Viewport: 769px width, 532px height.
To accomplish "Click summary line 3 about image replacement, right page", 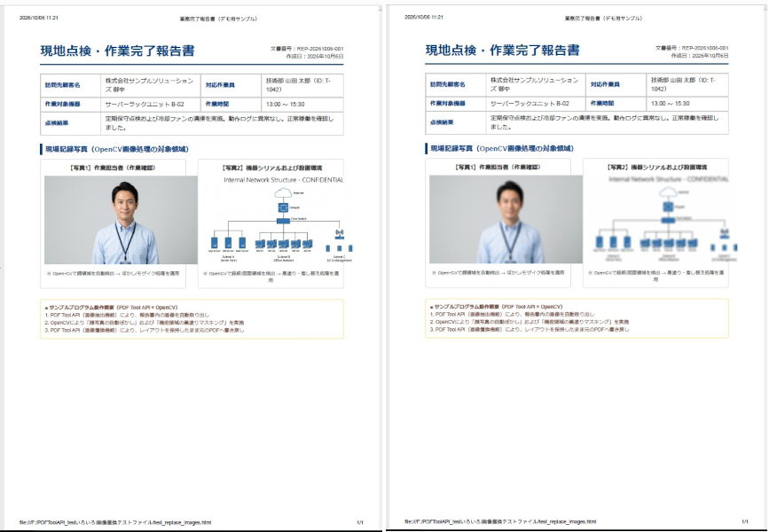I will 530,330.
